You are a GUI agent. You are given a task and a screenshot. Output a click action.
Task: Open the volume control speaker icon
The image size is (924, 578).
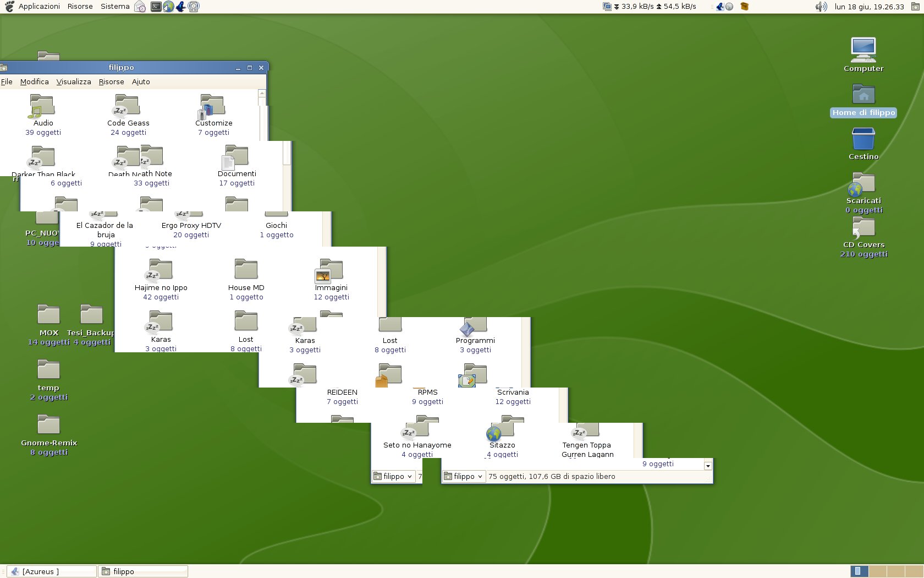point(821,7)
